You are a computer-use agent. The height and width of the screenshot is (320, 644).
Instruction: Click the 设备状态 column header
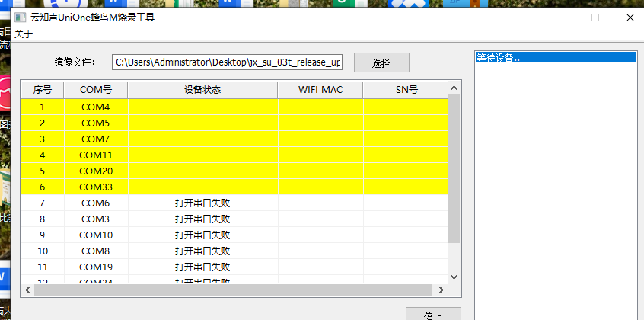coord(203,90)
